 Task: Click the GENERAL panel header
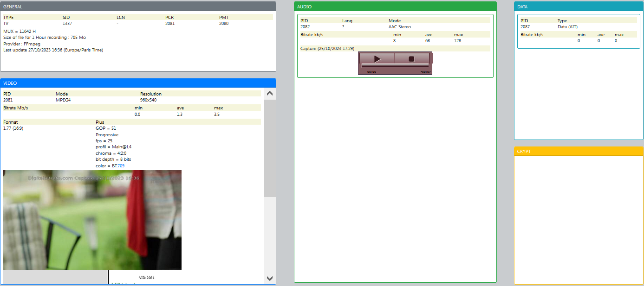coord(138,6)
